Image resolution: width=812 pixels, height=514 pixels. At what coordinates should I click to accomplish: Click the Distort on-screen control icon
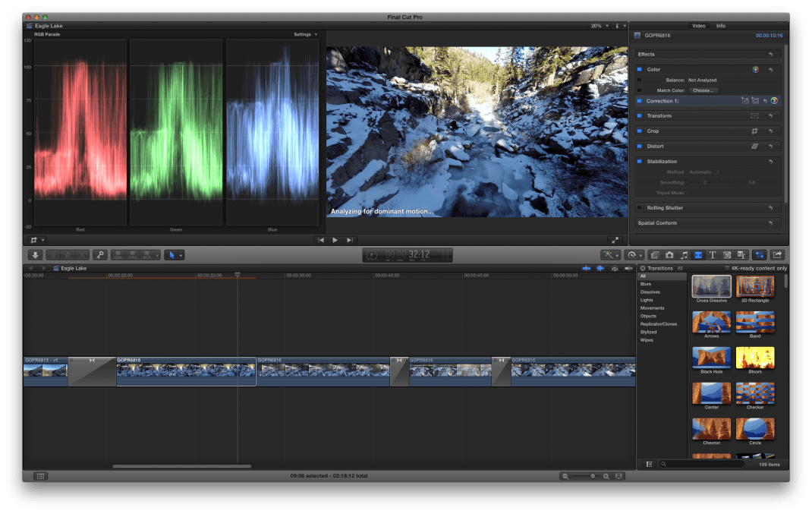pos(754,147)
